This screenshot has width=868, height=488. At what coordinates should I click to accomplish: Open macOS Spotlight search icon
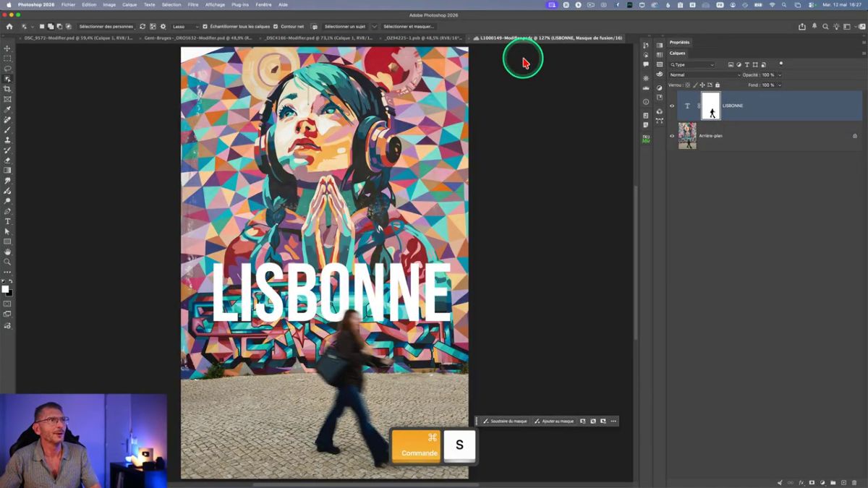pos(784,4)
